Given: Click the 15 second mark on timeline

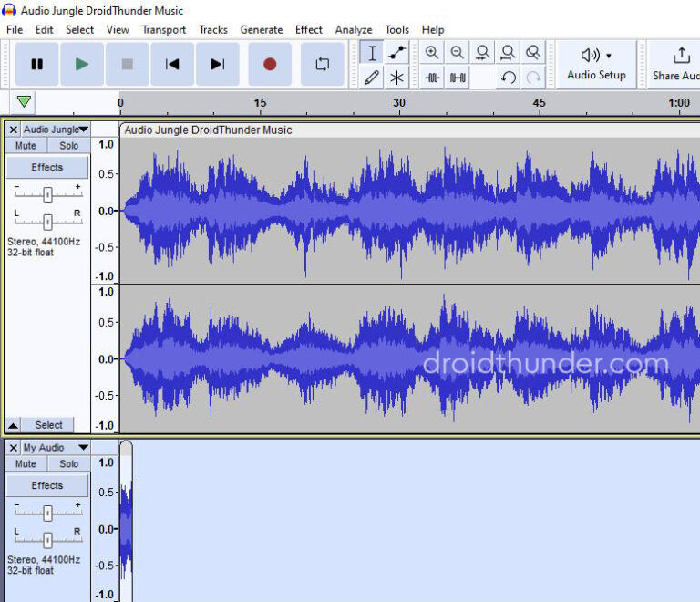Looking at the screenshot, I should 260,103.
